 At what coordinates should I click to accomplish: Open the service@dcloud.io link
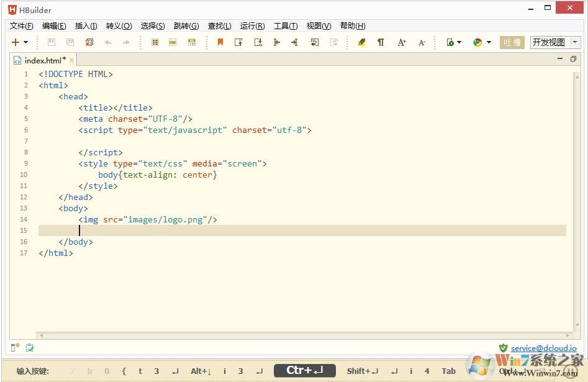coord(544,348)
